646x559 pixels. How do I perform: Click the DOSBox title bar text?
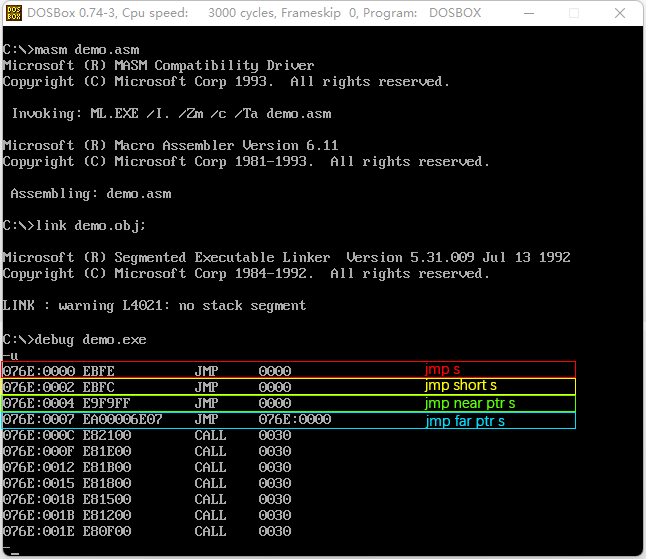coord(254,13)
